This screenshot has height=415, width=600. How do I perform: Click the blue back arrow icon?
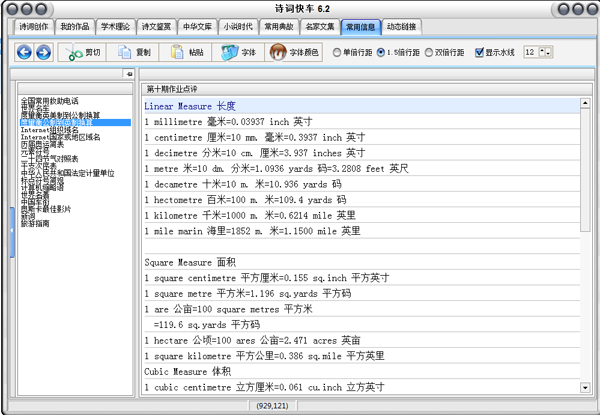pyautogui.click(x=24, y=52)
